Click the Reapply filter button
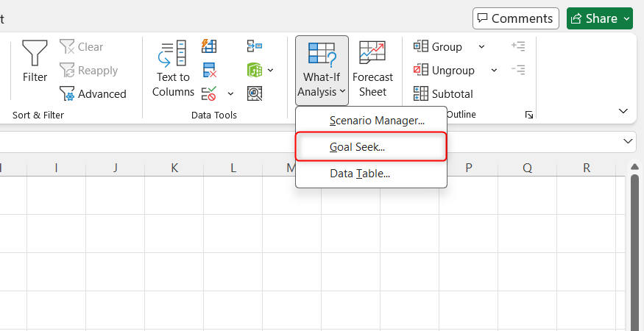The height and width of the screenshot is (331, 644). pyautogui.click(x=89, y=71)
